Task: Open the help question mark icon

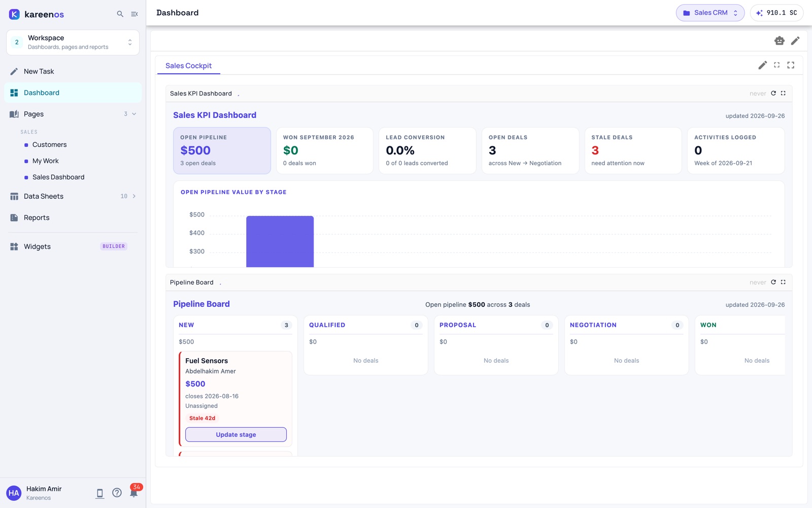Action: point(117,493)
